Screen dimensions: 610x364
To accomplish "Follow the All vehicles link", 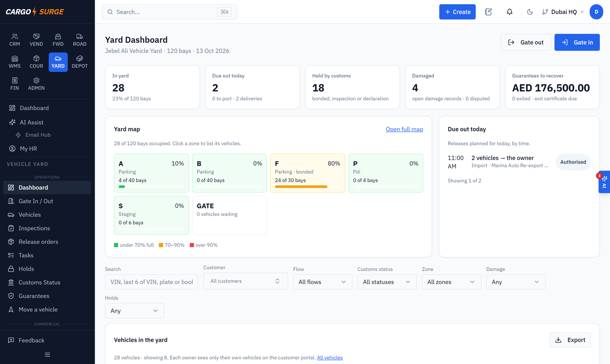I will [x=330, y=358].
